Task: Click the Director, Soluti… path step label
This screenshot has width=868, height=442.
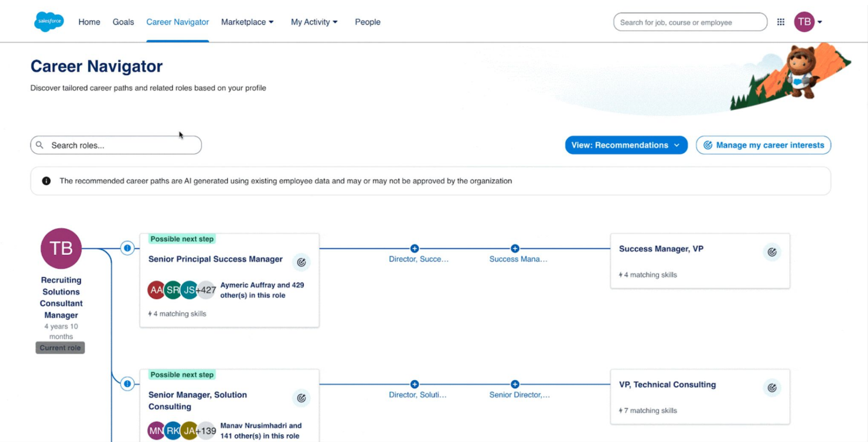Action: [x=417, y=394]
